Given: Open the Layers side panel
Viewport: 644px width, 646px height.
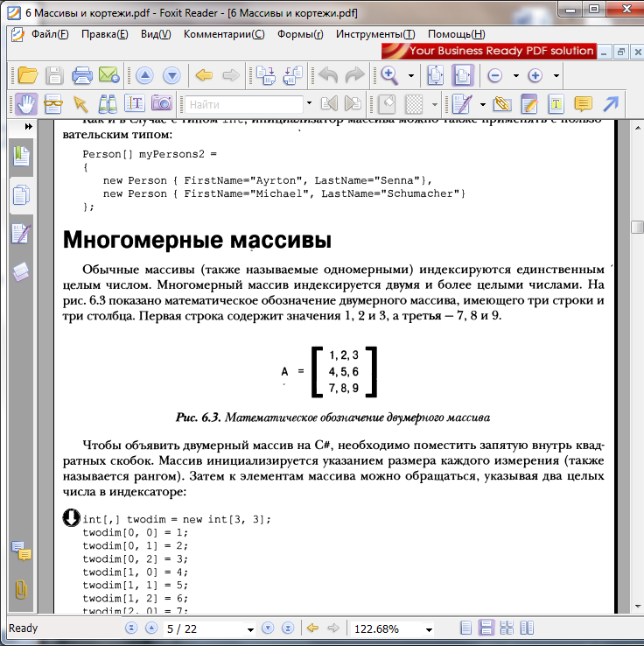Looking at the screenshot, I should (x=21, y=272).
